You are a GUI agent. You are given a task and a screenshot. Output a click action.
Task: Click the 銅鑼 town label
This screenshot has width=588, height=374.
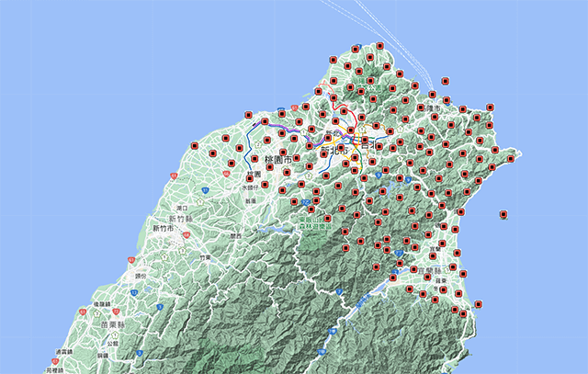(x=102, y=354)
